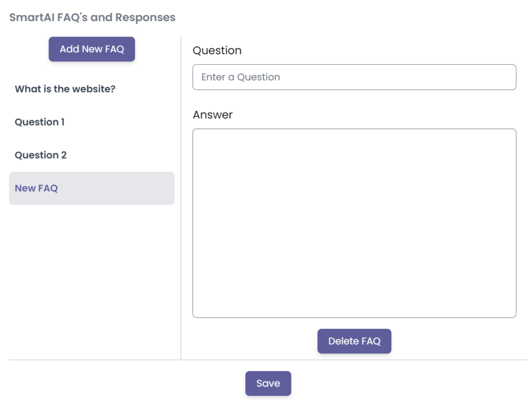Select the highlighted New FAQ item
532x400 pixels.
point(91,188)
